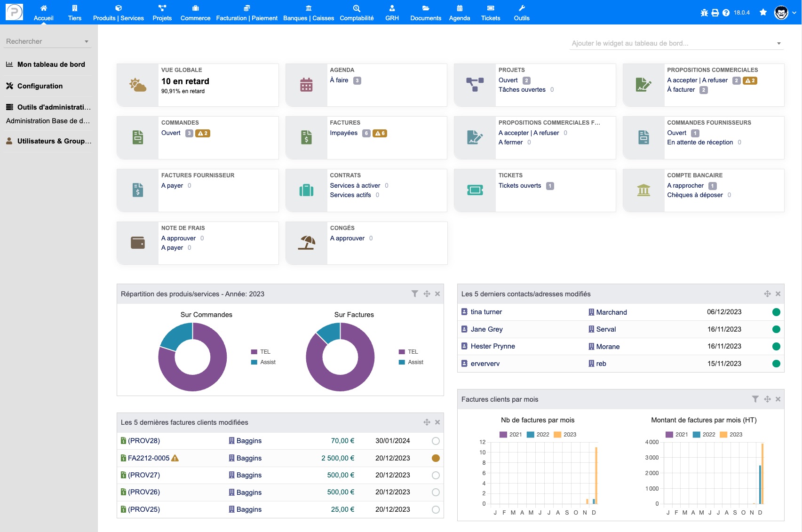Open the Comptabilité menu

click(357, 13)
